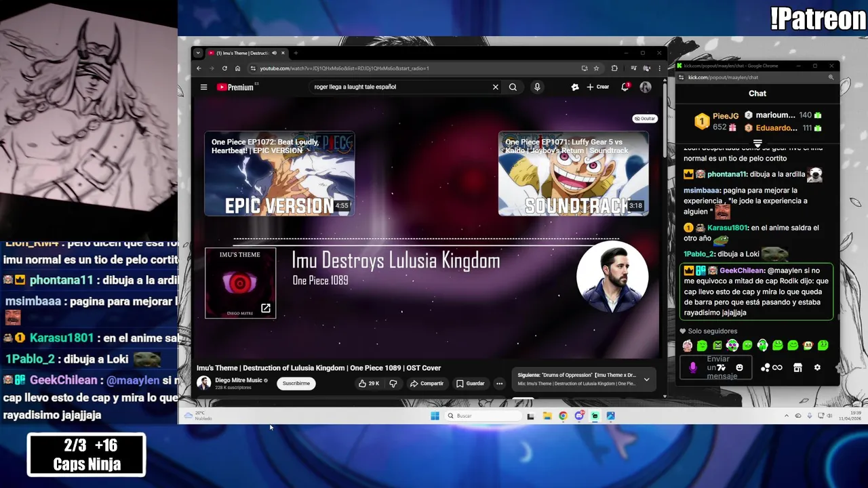Screen dimensions: 868x488
Task: Expand the Siguiente playlist panel chevron
Action: 646,380
